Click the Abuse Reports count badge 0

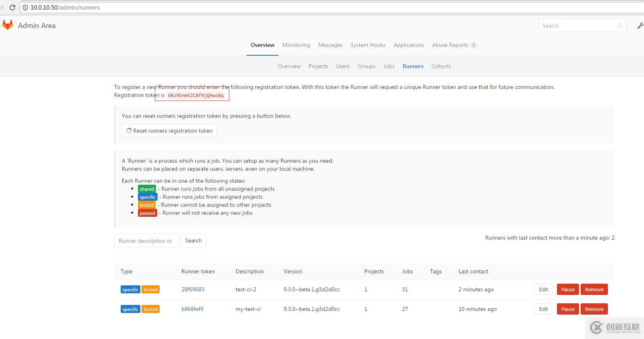click(x=474, y=45)
